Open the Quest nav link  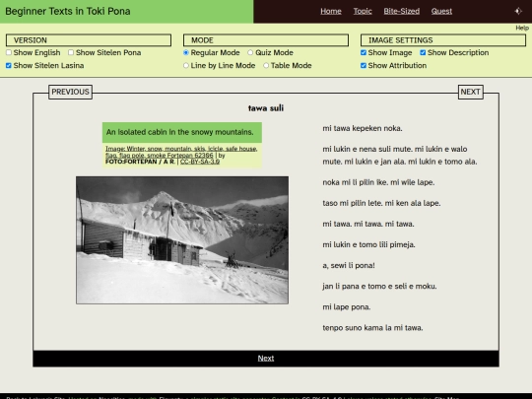(x=441, y=11)
